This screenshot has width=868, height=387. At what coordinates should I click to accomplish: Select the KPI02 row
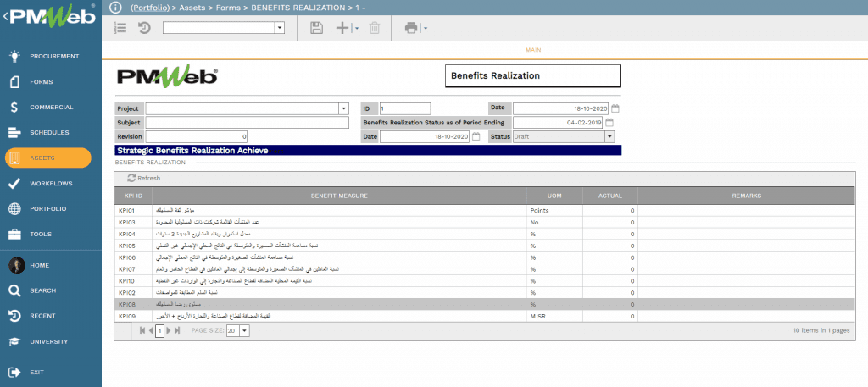pyautogui.click(x=484, y=292)
